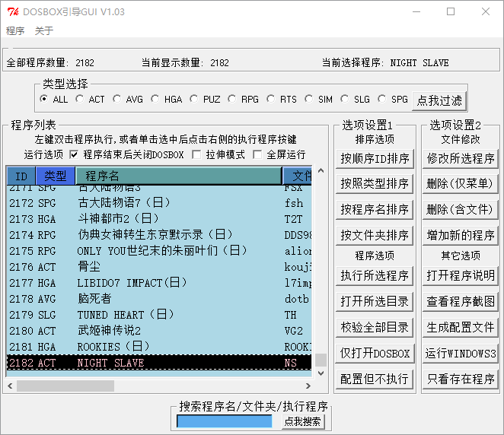Screen dimensions: 504x435
Task: Click the 增加新的程序 button
Action: [x=461, y=235]
